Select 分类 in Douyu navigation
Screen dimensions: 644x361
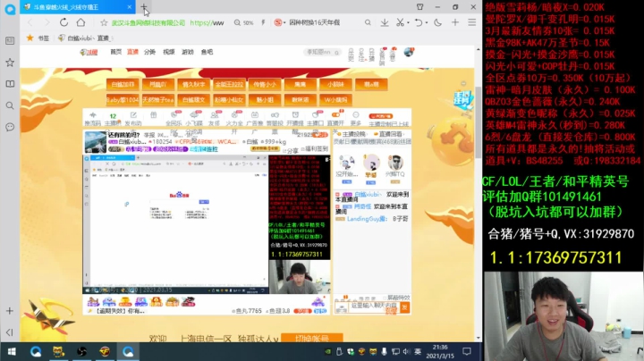point(150,52)
